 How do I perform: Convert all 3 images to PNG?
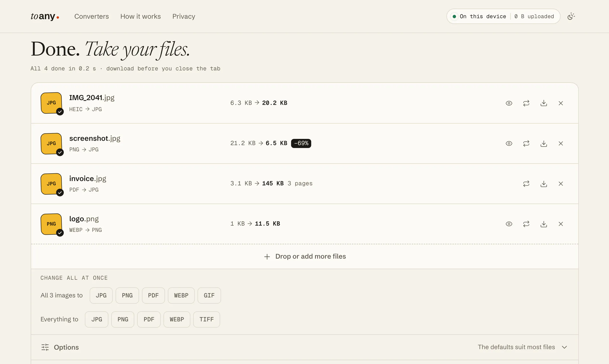pyautogui.click(x=127, y=296)
